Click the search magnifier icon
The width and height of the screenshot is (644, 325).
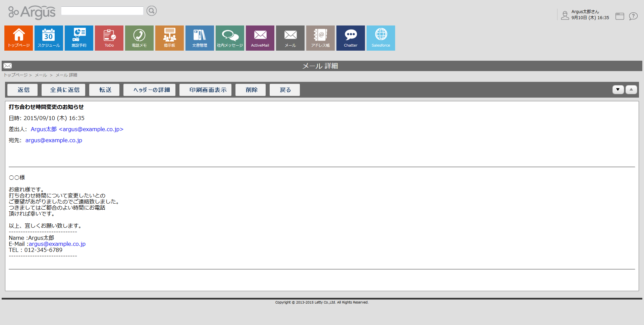(152, 11)
